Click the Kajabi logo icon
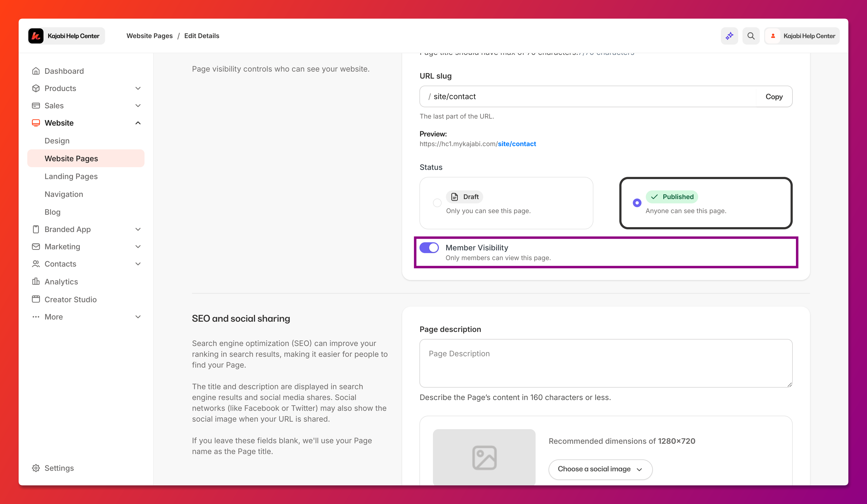The height and width of the screenshot is (504, 867). click(x=36, y=36)
